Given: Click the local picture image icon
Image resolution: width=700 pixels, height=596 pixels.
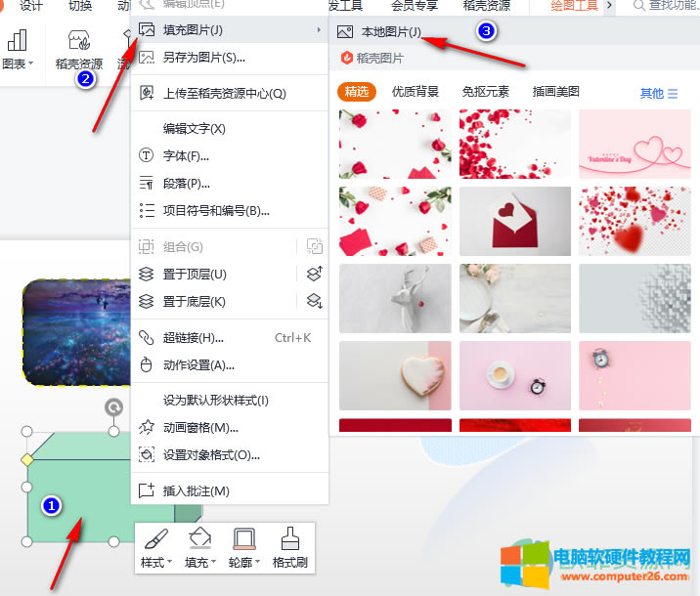Looking at the screenshot, I should (x=345, y=31).
